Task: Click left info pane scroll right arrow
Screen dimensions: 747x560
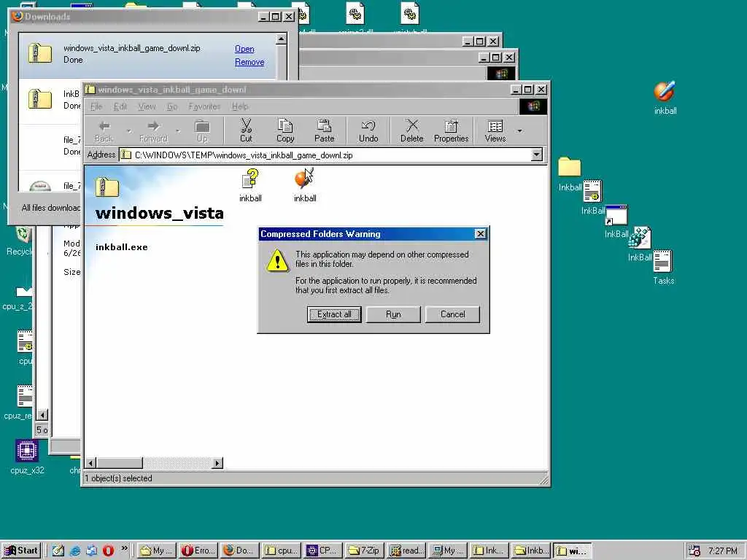Action: [217, 463]
